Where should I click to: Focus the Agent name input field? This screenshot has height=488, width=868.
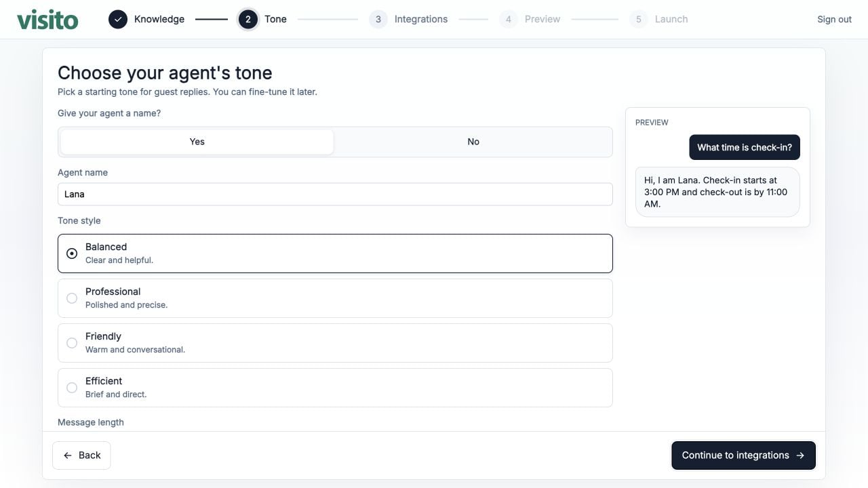335,194
